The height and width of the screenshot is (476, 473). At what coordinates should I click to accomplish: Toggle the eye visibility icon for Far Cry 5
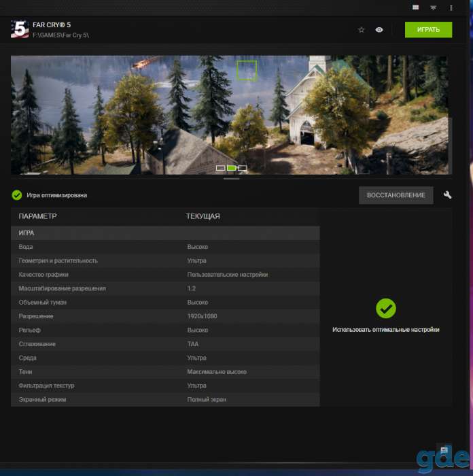pos(379,30)
